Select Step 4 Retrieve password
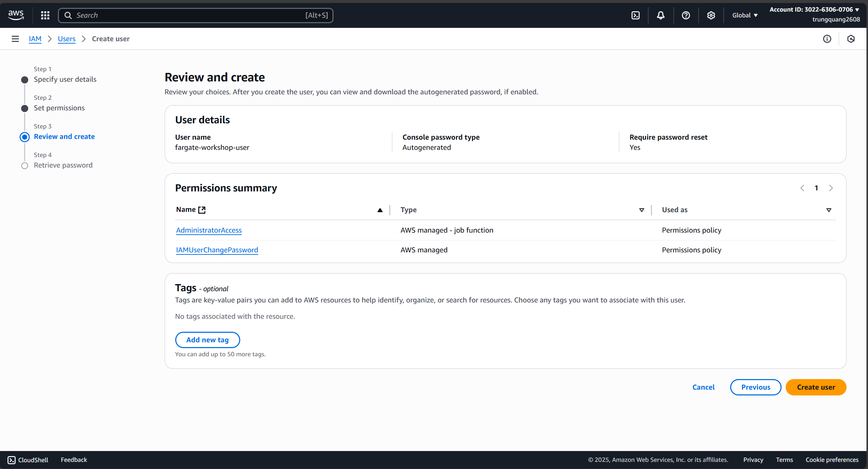Screen dimensions: 868x469 pyautogui.click(x=63, y=165)
